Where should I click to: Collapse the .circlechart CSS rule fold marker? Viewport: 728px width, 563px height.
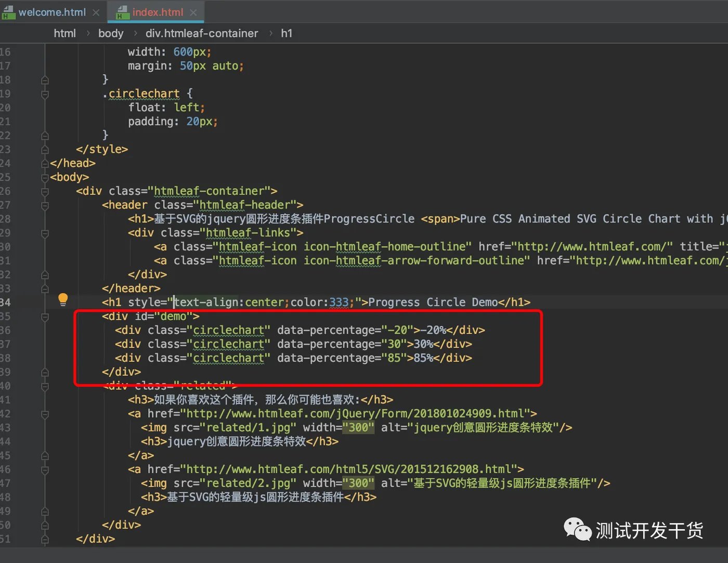point(45,94)
